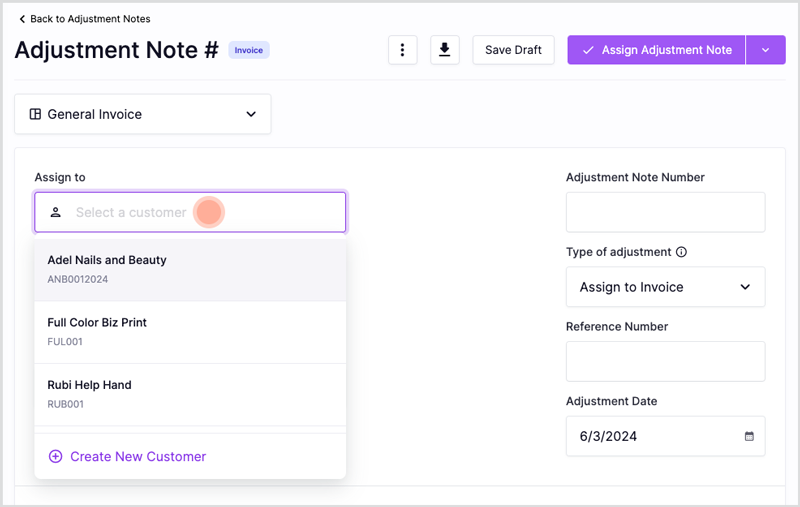Pick Rubi Help Hand customer option
The width and height of the screenshot is (800, 507).
point(190,394)
